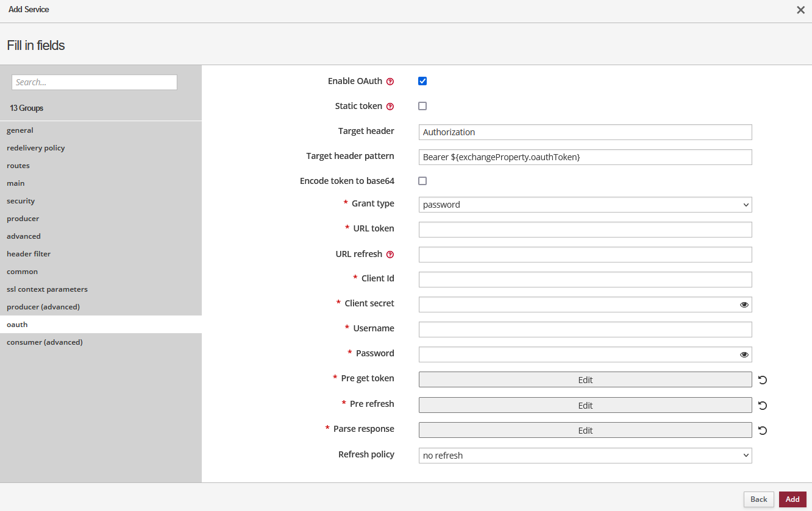Viewport: 812px width, 511px height.
Task: Open the Static token help tooltip
Action: 390,106
